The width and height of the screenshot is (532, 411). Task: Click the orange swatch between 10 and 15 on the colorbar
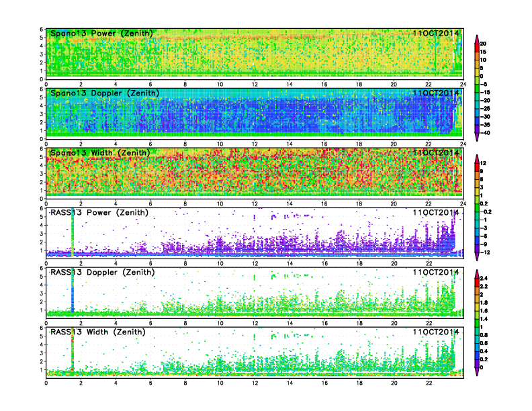(x=477, y=56)
